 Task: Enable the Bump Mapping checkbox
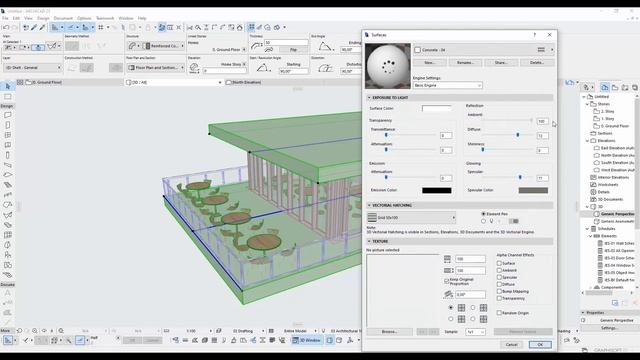pyautogui.click(x=499, y=291)
